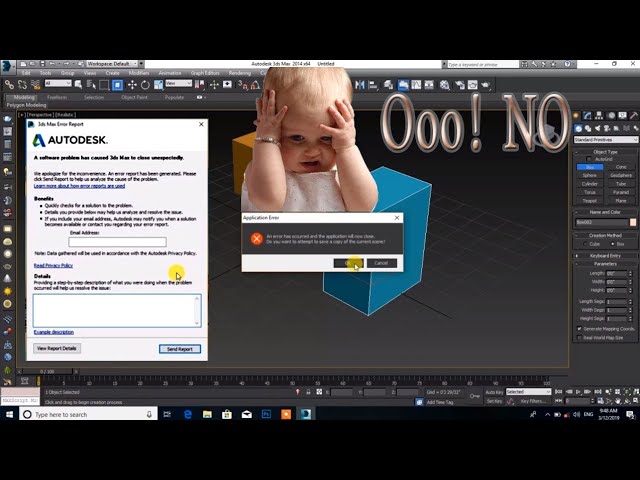Click the Select by Name icon

coord(91,84)
